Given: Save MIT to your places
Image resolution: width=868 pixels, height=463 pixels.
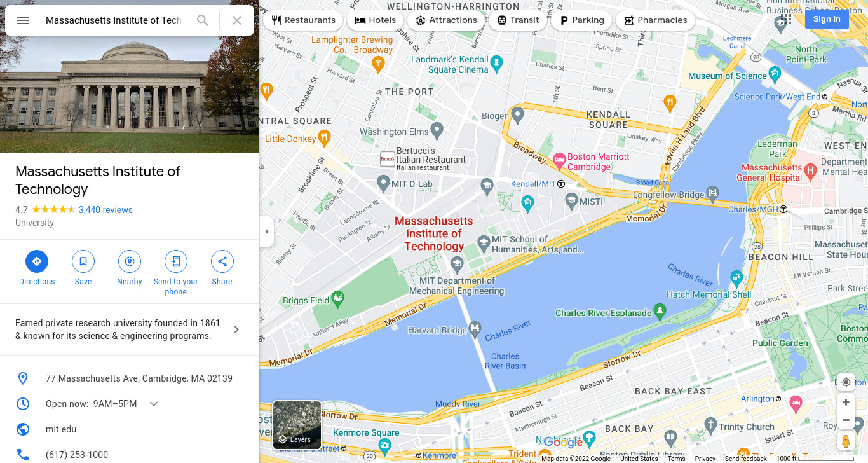Looking at the screenshot, I should point(83,268).
